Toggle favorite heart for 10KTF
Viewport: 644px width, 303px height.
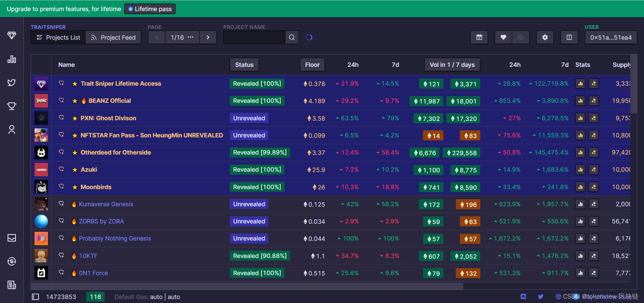(61, 255)
